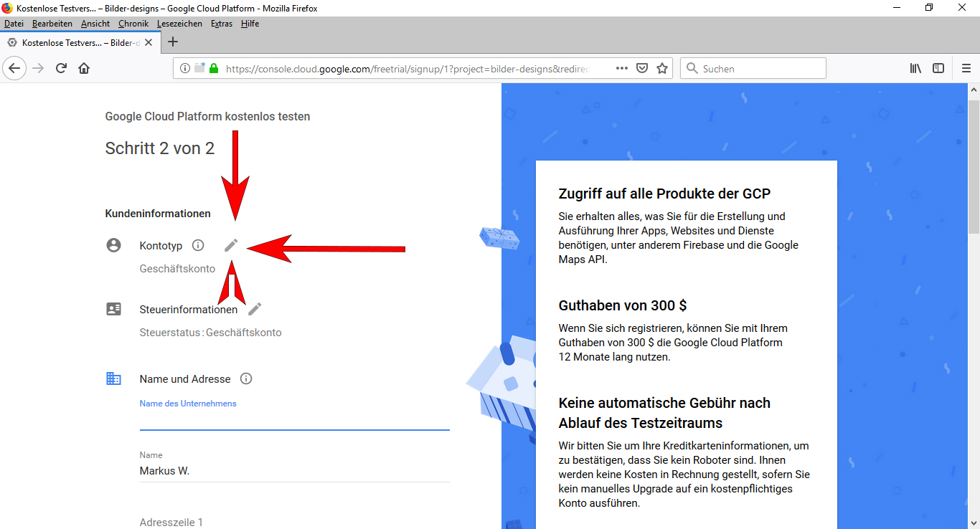Click the pencil icon next to Steuerinformationen
980x529 pixels.
point(255,309)
